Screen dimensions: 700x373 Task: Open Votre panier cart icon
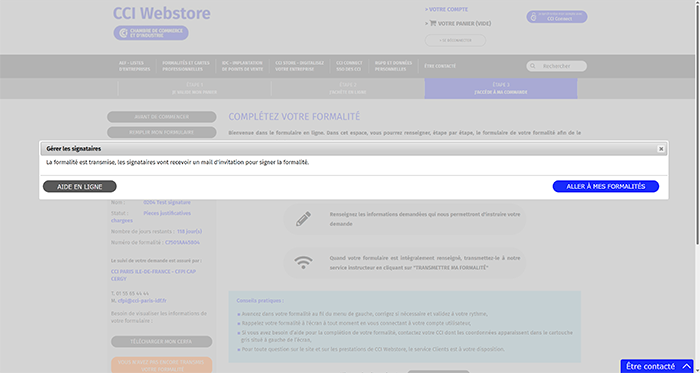(433, 23)
